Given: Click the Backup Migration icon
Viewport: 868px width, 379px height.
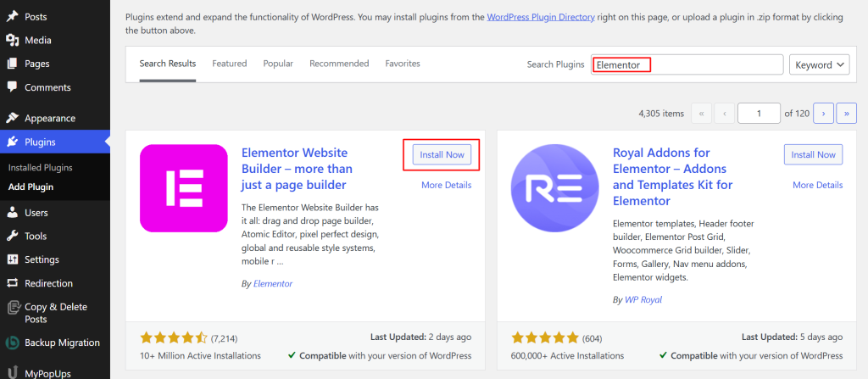Looking at the screenshot, I should [x=12, y=343].
